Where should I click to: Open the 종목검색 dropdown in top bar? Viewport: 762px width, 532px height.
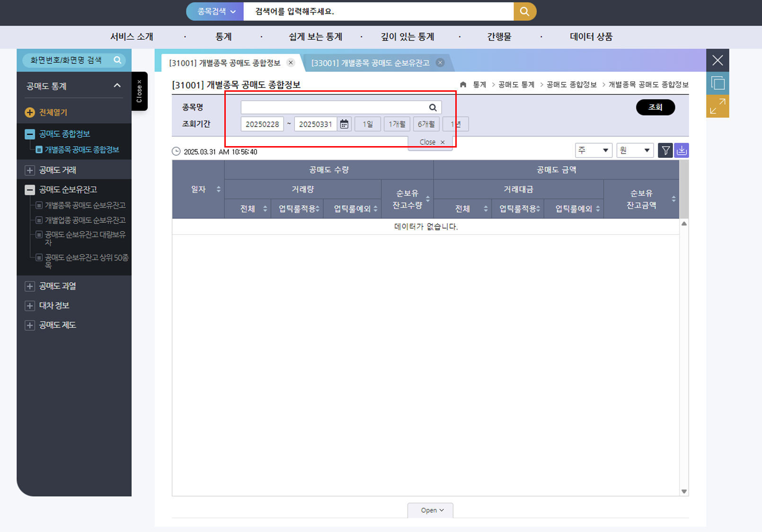pyautogui.click(x=215, y=11)
